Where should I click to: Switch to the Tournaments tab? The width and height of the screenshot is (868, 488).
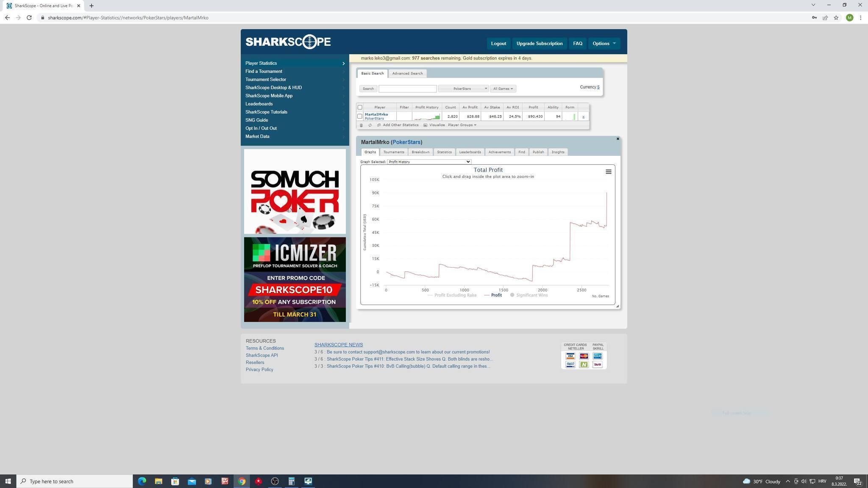394,152
